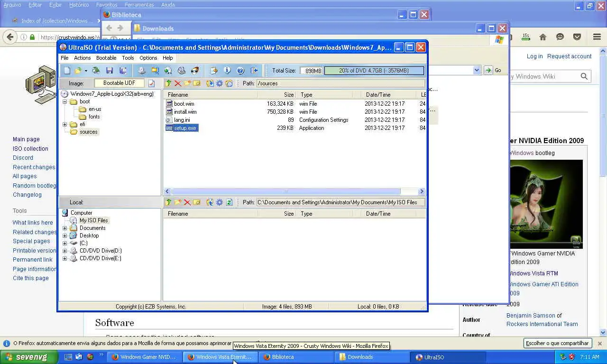Click the Properties icon in UltraISO main toolbar

click(x=214, y=71)
